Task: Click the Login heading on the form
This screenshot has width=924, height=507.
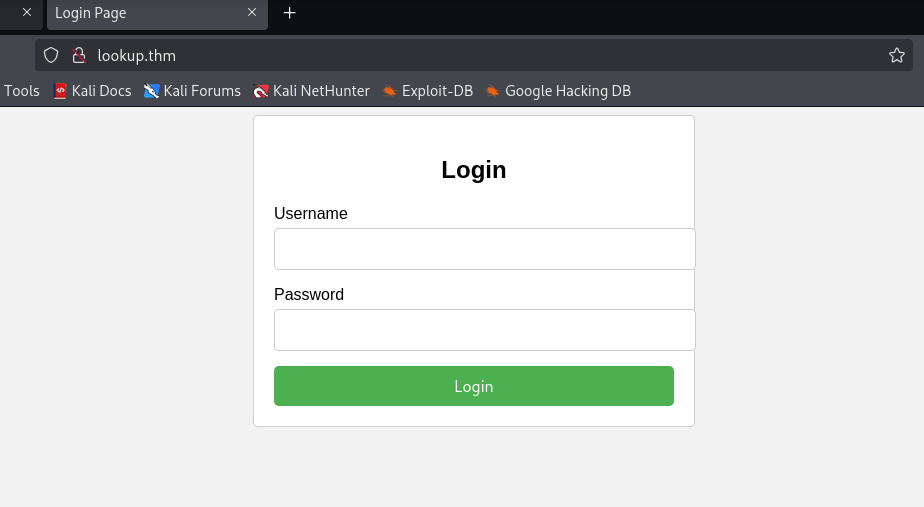Action: (x=473, y=170)
